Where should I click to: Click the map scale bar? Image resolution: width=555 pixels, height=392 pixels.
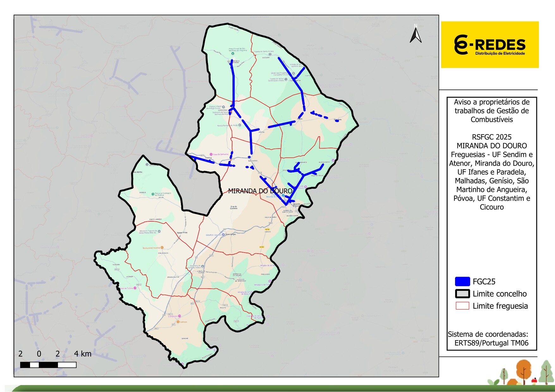48,365
